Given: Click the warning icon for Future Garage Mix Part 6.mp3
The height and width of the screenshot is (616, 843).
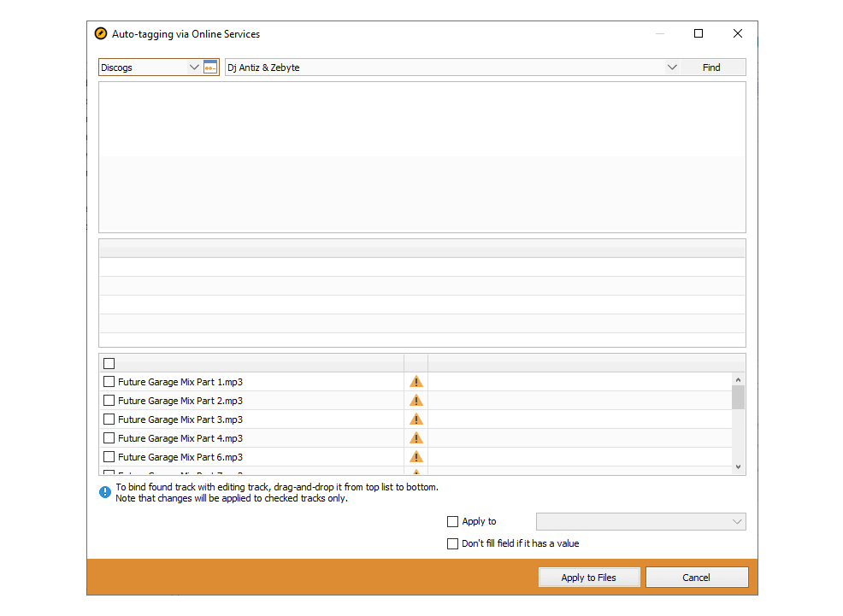Looking at the screenshot, I should pyautogui.click(x=416, y=456).
